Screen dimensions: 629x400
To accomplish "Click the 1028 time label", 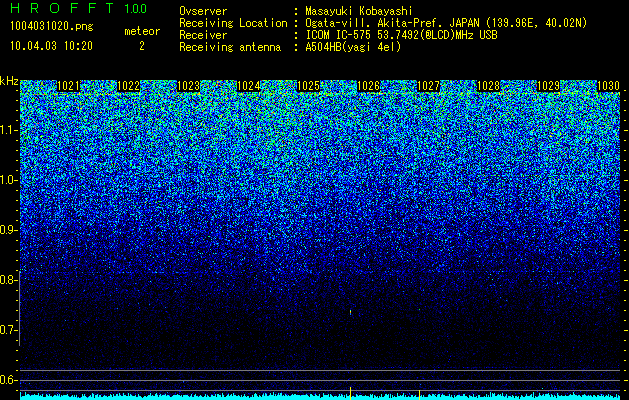I will 488,86.
